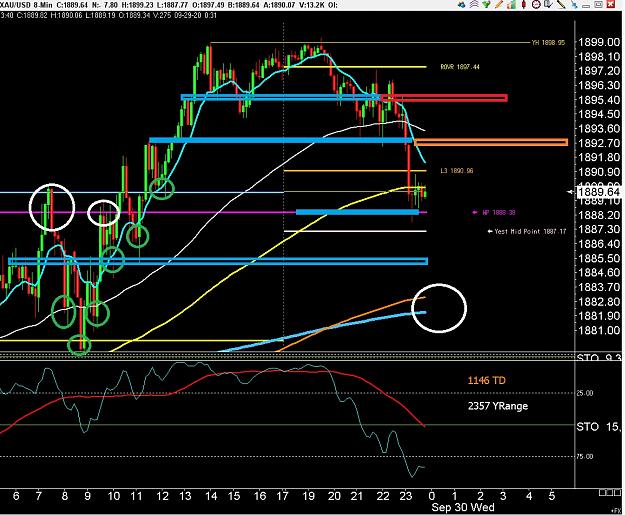Click the red candlestick chart-type icon
This screenshot has height=515, width=625.
pyautogui.click(x=523, y=4)
